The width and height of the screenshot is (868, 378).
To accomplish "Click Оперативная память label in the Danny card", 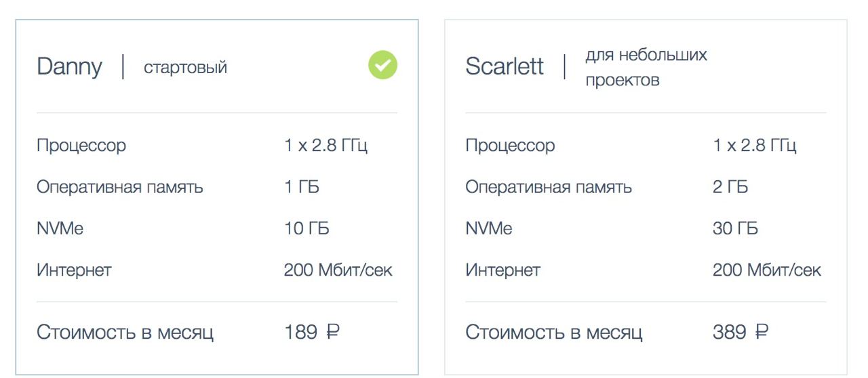I will (120, 187).
